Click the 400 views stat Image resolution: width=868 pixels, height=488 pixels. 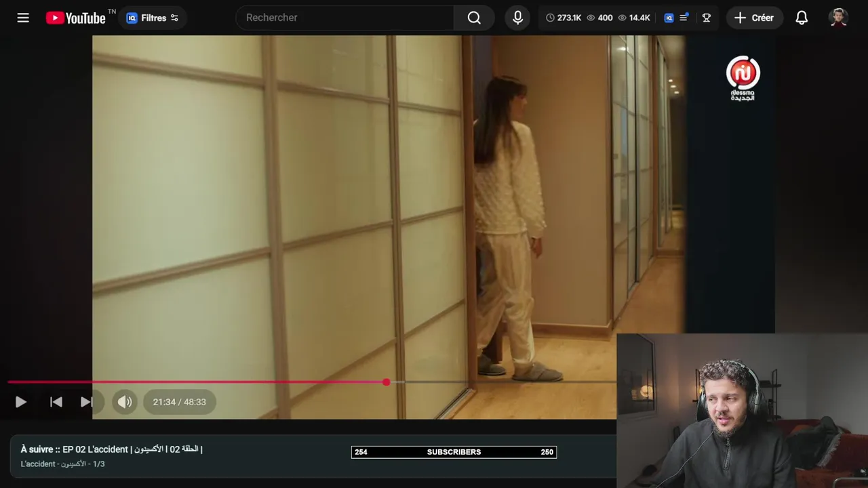click(599, 18)
